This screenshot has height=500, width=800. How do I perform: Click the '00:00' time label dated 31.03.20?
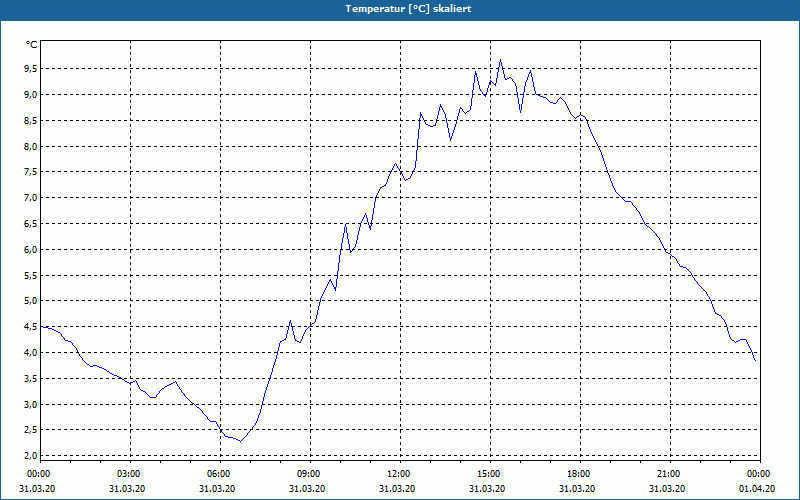pyautogui.click(x=38, y=474)
